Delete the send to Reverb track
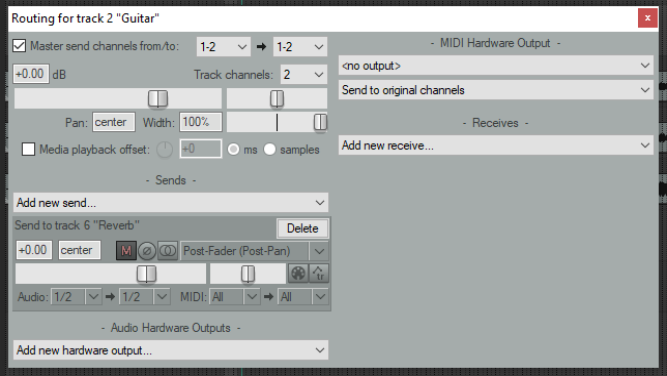The height and width of the screenshot is (376, 667). [302, 228]
